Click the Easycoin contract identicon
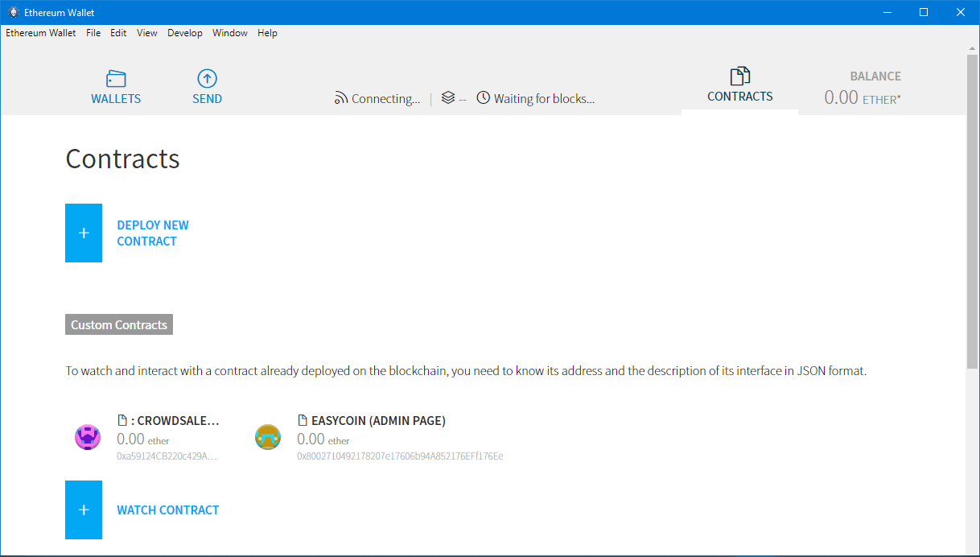This screenshot has height=557, width=980. coord(268,437)
